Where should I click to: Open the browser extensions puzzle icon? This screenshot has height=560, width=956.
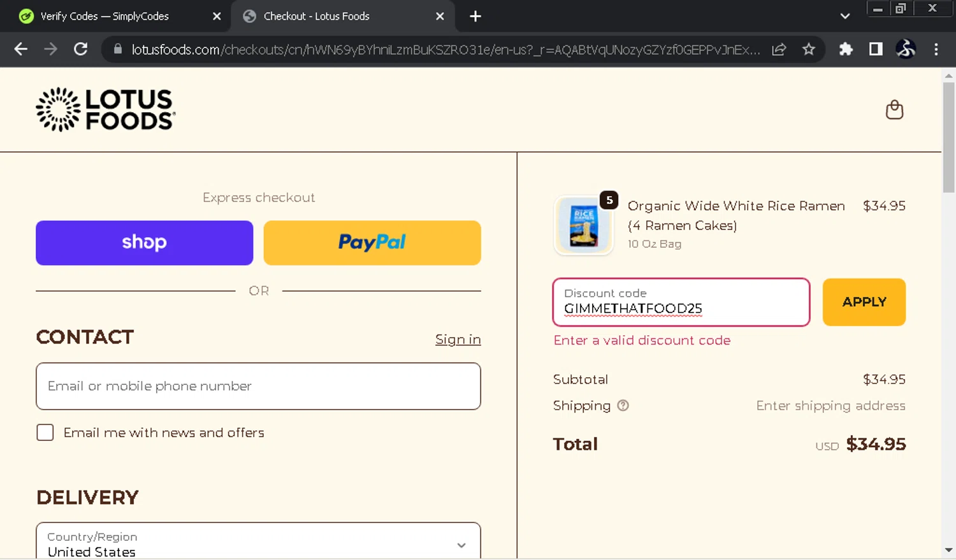point(846,49)
